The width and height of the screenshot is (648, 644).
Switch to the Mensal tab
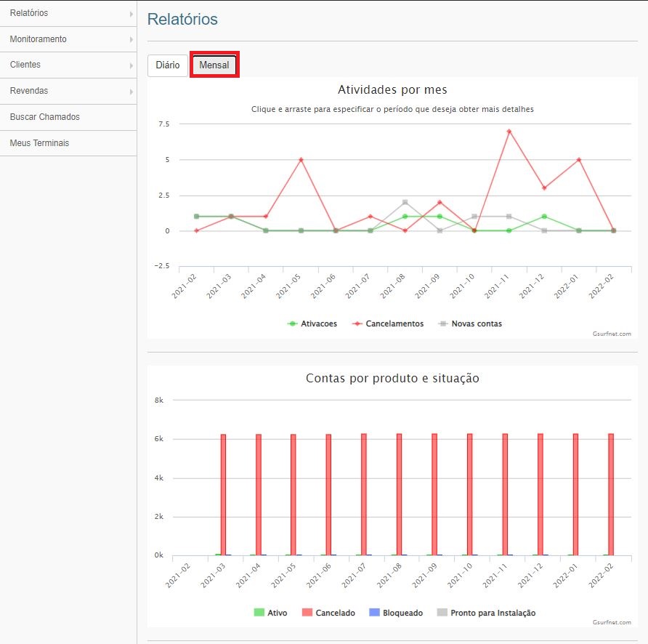click(x=214, y=65)
